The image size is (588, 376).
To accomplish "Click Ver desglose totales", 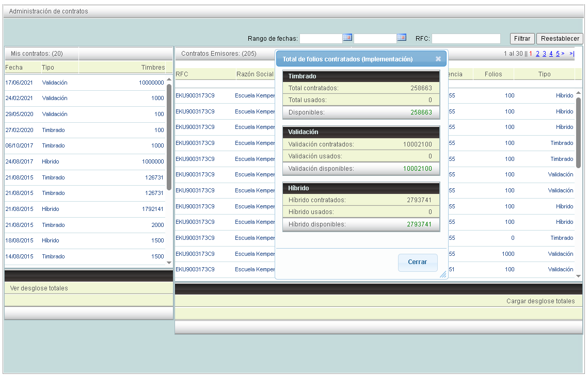I will click(39, 288).
